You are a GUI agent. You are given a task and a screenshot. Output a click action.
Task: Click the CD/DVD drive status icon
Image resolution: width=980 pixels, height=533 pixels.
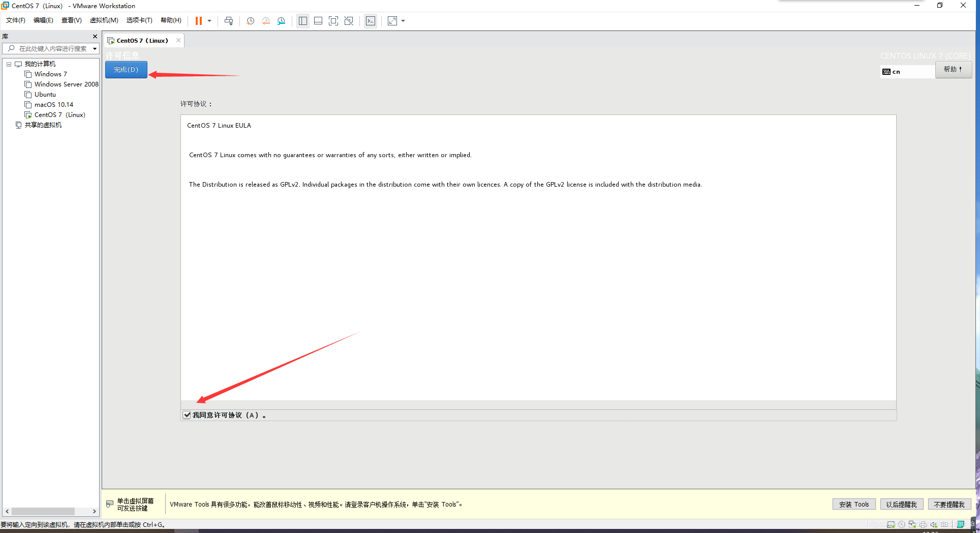pyautogui.click(x=902, y=524)
